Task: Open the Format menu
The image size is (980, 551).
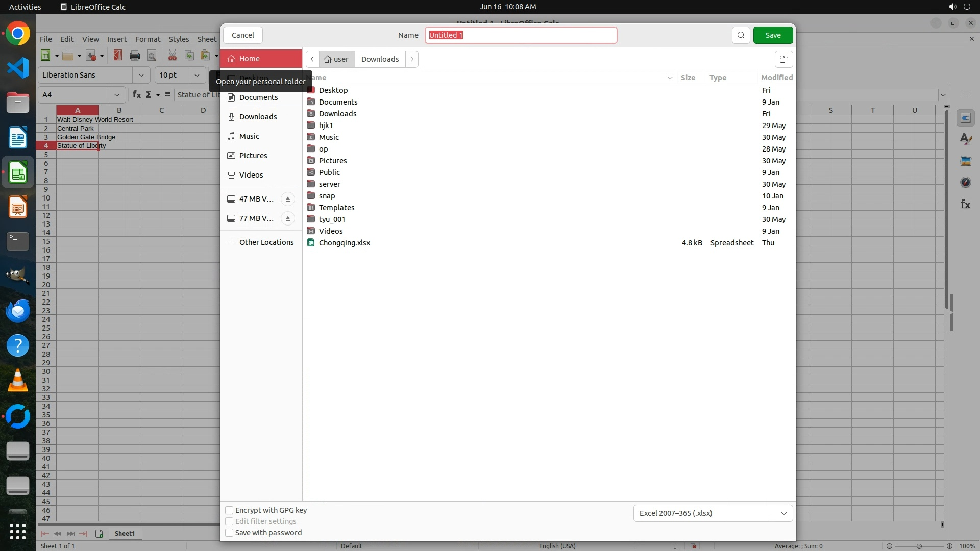Action: (148, 39)
